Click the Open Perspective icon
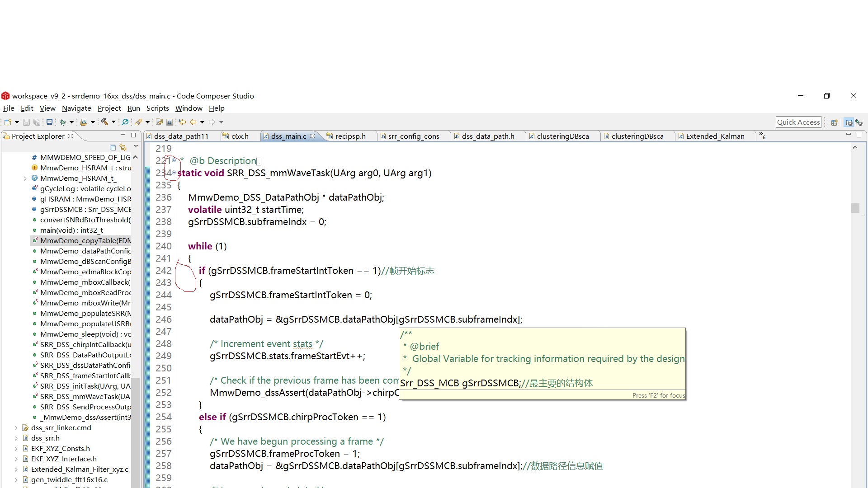This screenshot has height=488, width=868. pyautogui.click(x=834, y=122)
